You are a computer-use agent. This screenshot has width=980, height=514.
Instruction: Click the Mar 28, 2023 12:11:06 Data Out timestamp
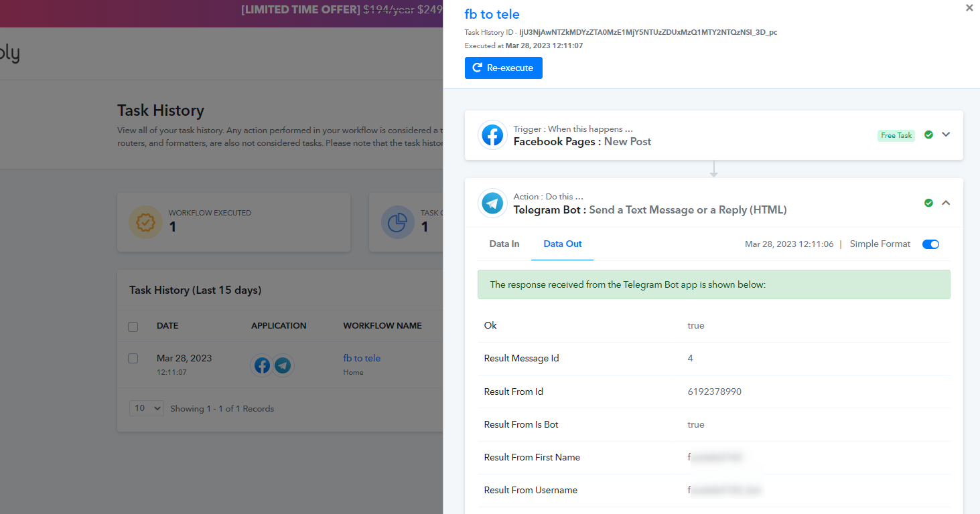pos(789,244)
